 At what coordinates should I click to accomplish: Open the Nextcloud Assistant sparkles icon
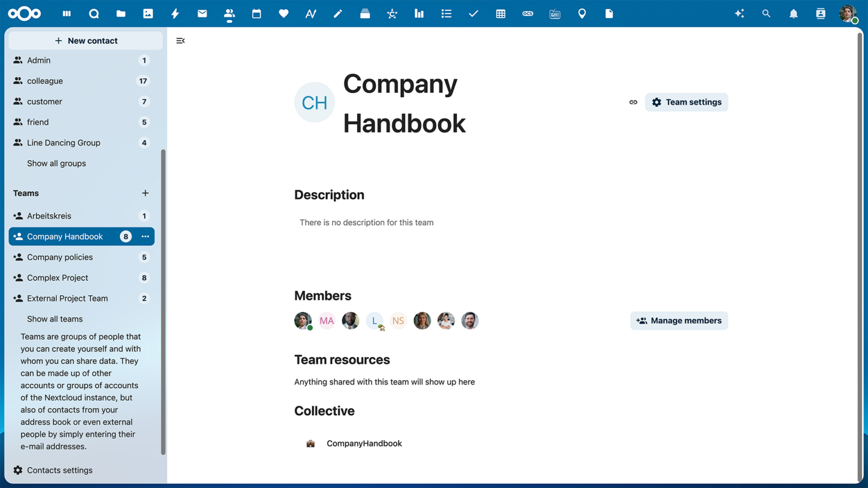click(x=739, y=14)
